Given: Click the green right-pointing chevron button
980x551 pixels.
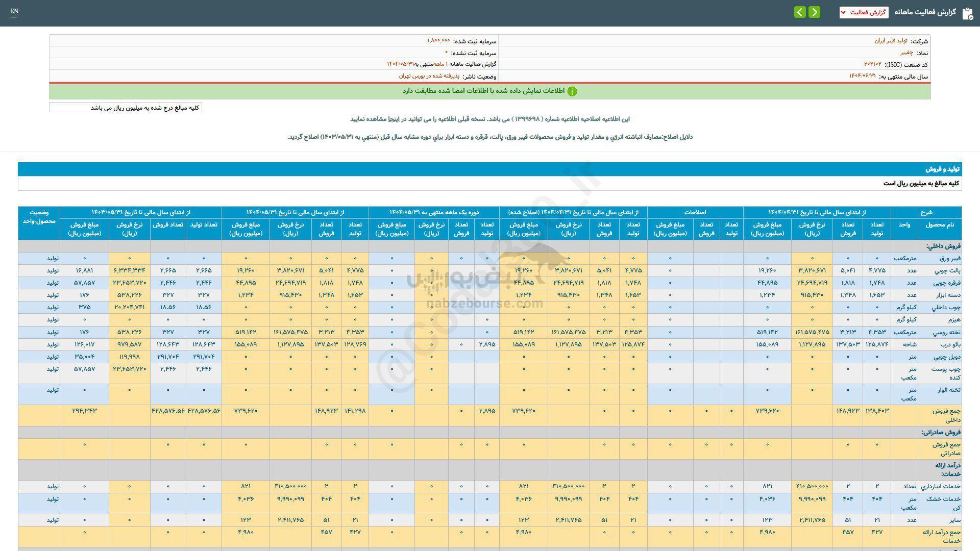Looking at the screenshot, I should pos(814,12).
